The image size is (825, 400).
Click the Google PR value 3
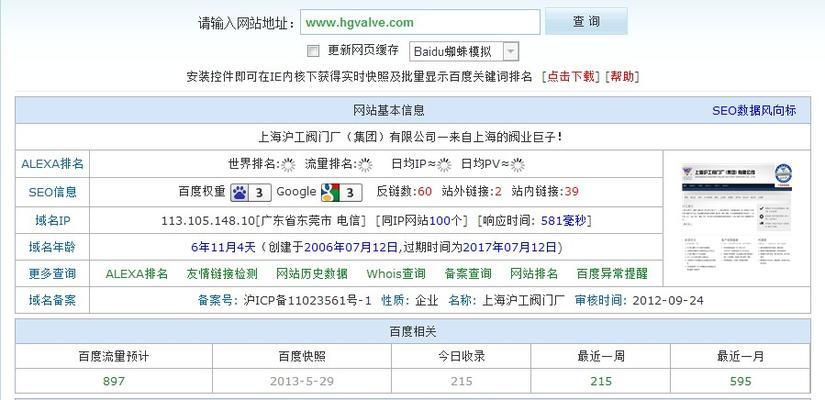[350, 193]
